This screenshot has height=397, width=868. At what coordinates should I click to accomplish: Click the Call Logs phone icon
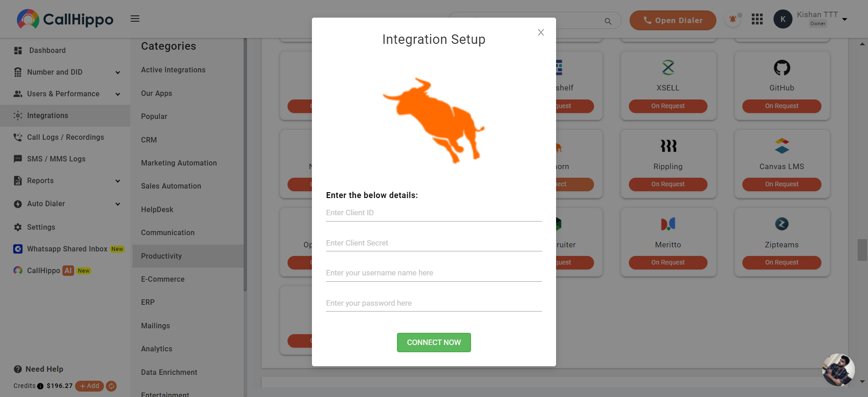[18, 137]
